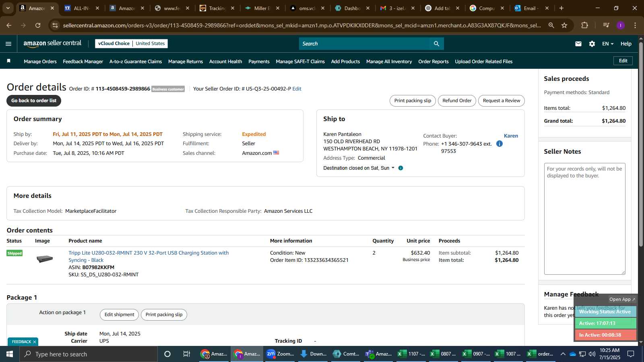This screenshot has width=644, height=362.
Task: Open Zoom app in taskbar
Action: pos(280,354)
